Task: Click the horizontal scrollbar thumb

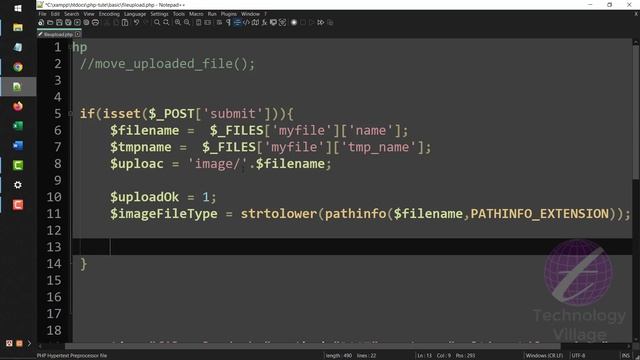Action: point(313,346)
